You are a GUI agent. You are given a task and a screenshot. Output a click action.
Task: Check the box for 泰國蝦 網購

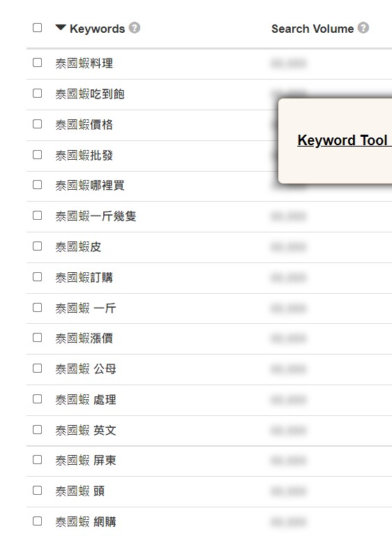pos(37,521)
